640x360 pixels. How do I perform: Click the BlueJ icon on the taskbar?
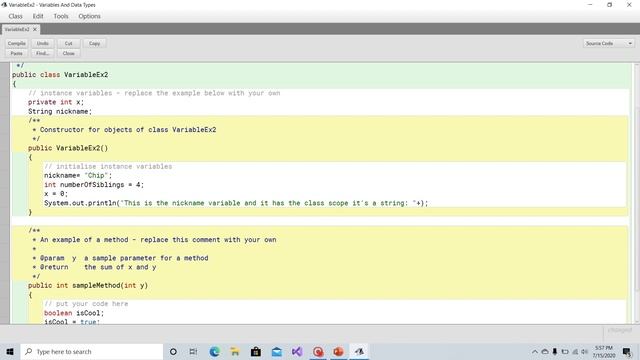(359, 351)
